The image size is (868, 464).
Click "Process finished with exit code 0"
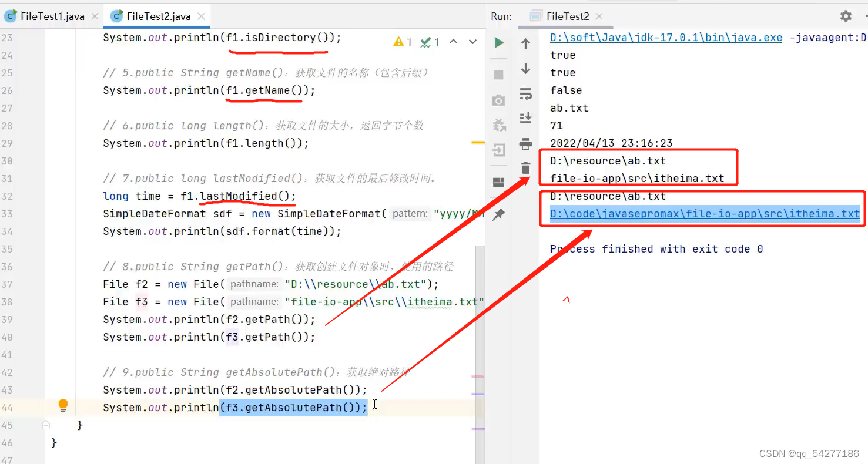point(656,249)
